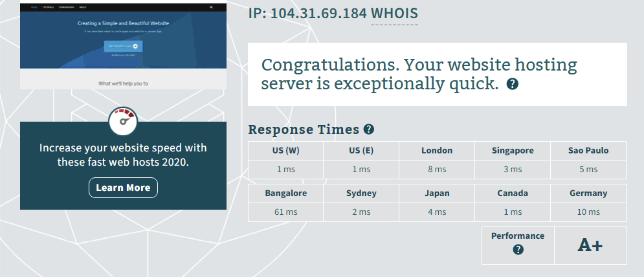The image size is (644, 277).
Task: Select the A+ performance grade
Action: 590,245
